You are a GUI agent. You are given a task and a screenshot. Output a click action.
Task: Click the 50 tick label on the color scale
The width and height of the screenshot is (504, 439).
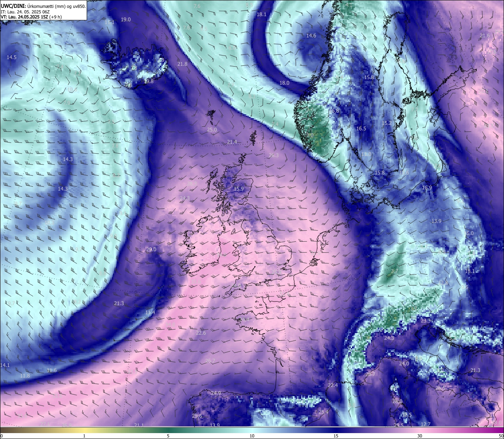point(501,436)
